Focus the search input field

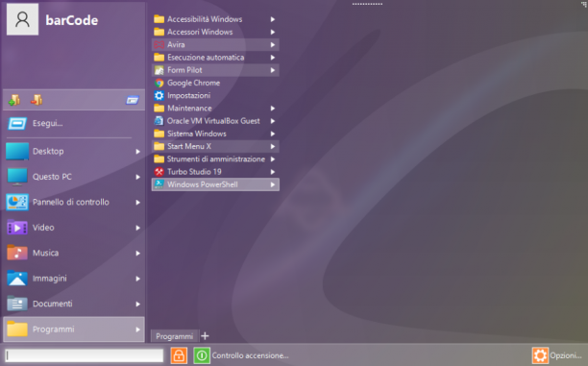point(85,355)
